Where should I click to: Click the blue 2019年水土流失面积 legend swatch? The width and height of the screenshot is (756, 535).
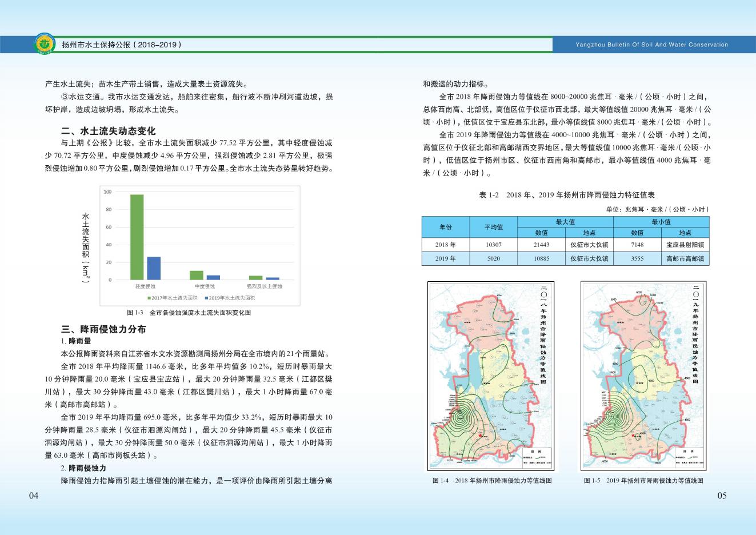(x=206, y=298)
